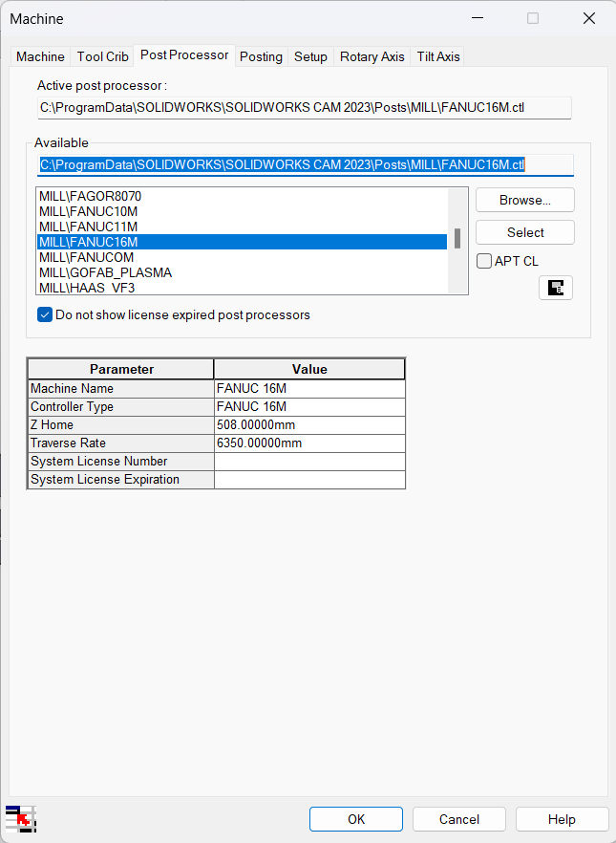Close the Machine dialog window
Viewport: 616px width, 843px height.
pyautogui.click(x=588, y=19)
